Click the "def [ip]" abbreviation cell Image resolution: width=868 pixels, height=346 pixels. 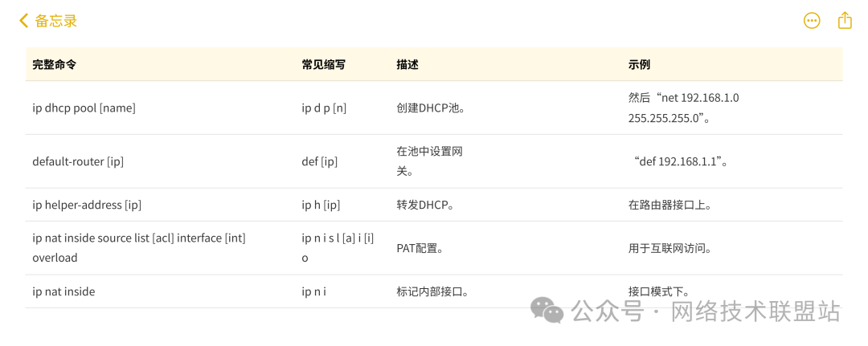(319, 161)
